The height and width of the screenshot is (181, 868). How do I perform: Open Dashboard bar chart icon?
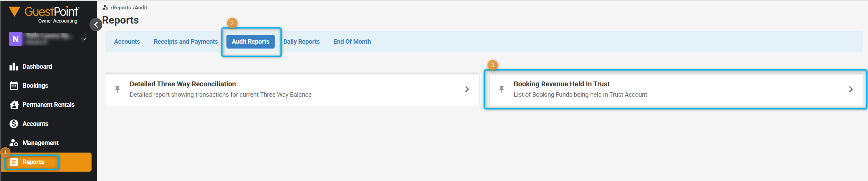[14, 67]
